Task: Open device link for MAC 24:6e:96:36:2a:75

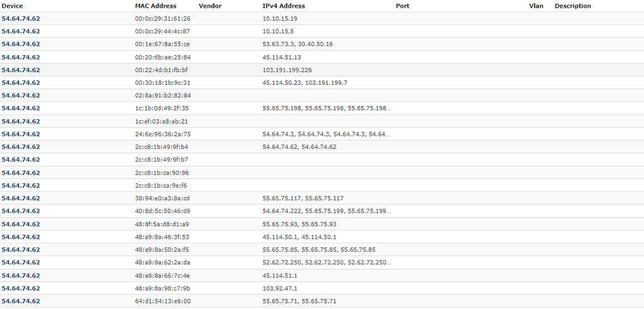Action: pos(21,134)
